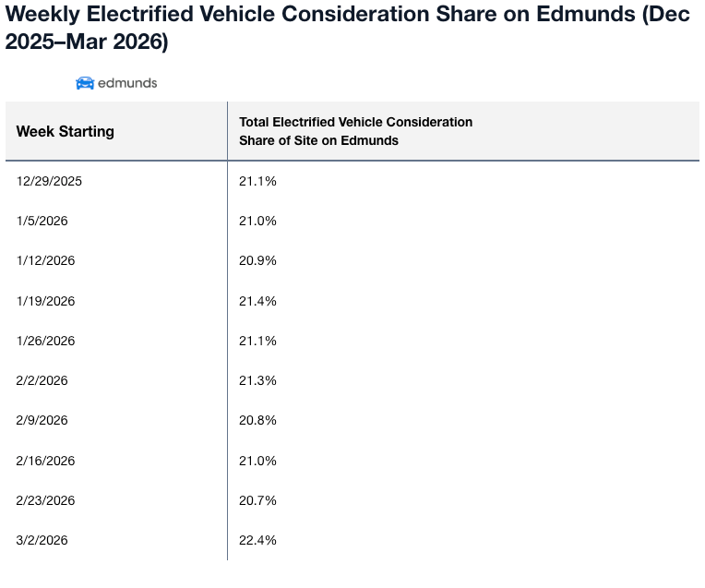The image size is (705, 588).
Task: Select the 2/9/2026 week cell
Action: (x=42, y=420)
